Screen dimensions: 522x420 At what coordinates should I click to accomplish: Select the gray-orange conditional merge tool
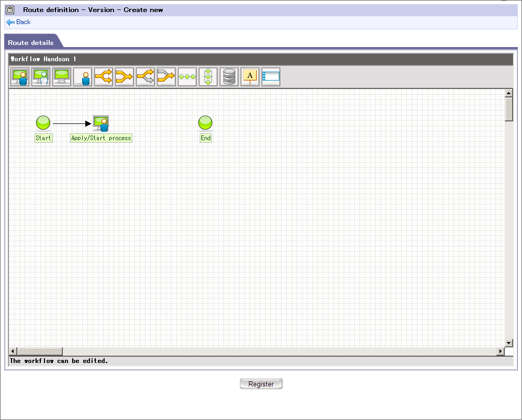166,77
